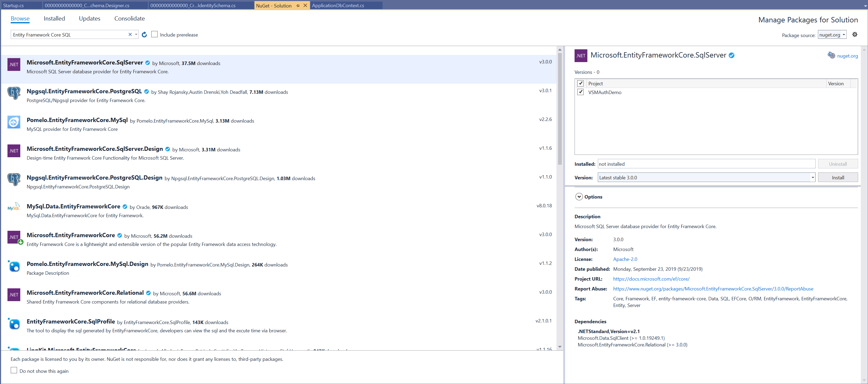Select the Pomelo.EntityFrameworkCore.MySql package name
Image resolution: width=868 pixels, height=384 pixels.
point(77,120)
